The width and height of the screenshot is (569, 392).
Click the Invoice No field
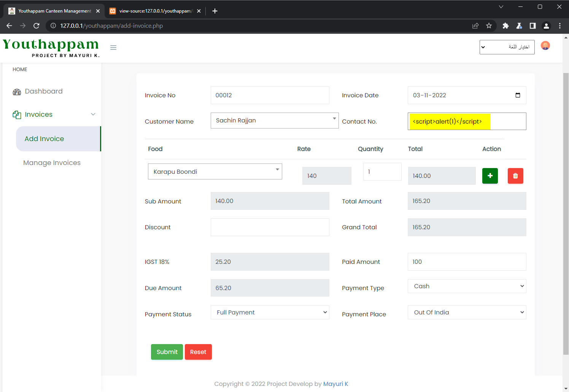coord(270,95)
